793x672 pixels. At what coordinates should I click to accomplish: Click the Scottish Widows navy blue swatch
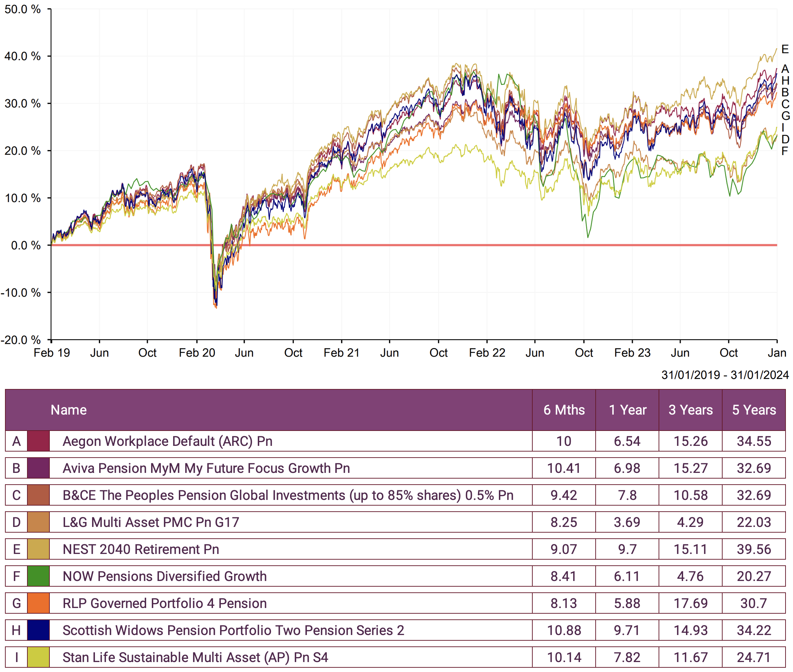38,630
